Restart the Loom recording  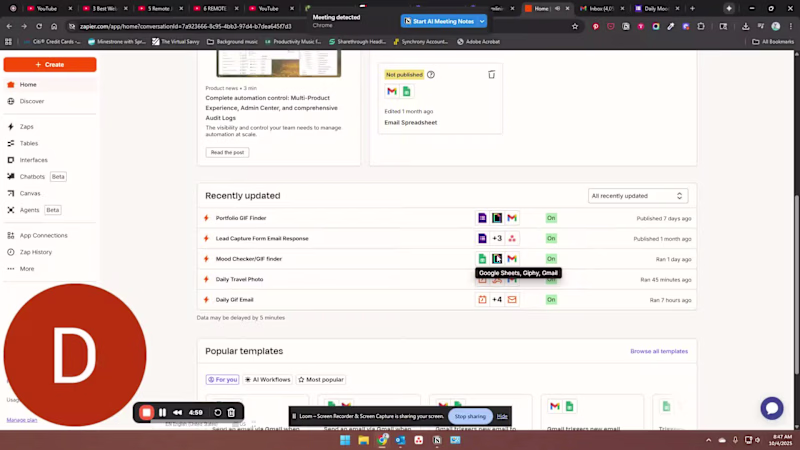[218, 413]
